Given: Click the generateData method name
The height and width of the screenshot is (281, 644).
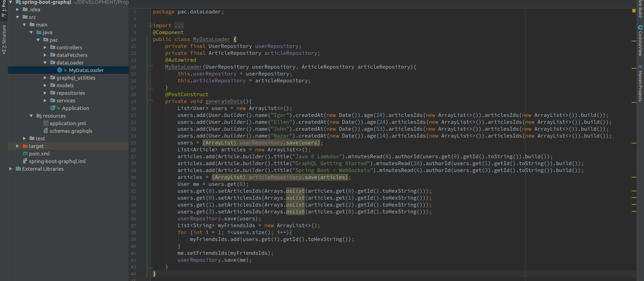Looking at the screenshot, I should tap(224, 101).
